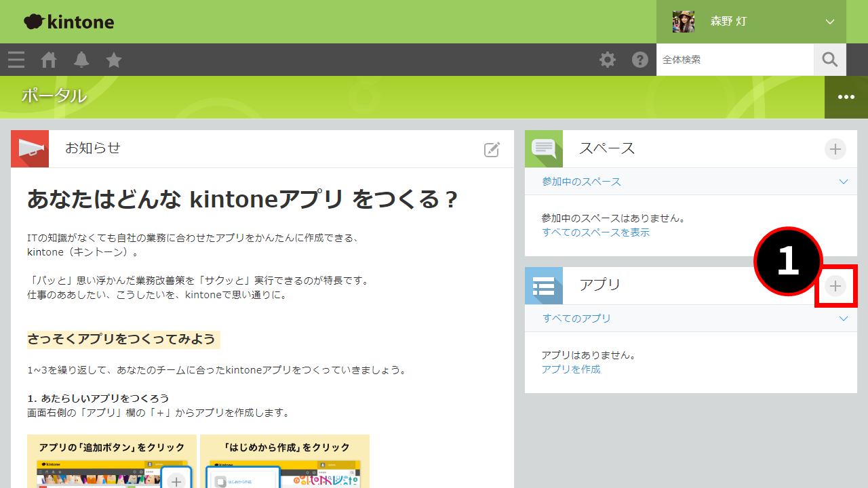Expand the すべてのアプリ dropdown
Image resolution: width=868 pixels, height=488 pixels.
[x=691, y=318]
